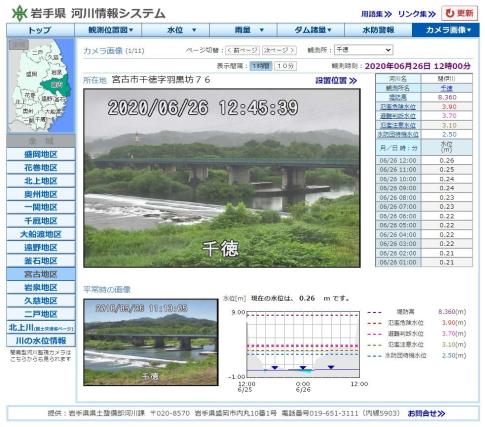Click the 全域 whole-area header
Image resolution: width=485 pixels, height=427 pixels.
coord(41,141)
